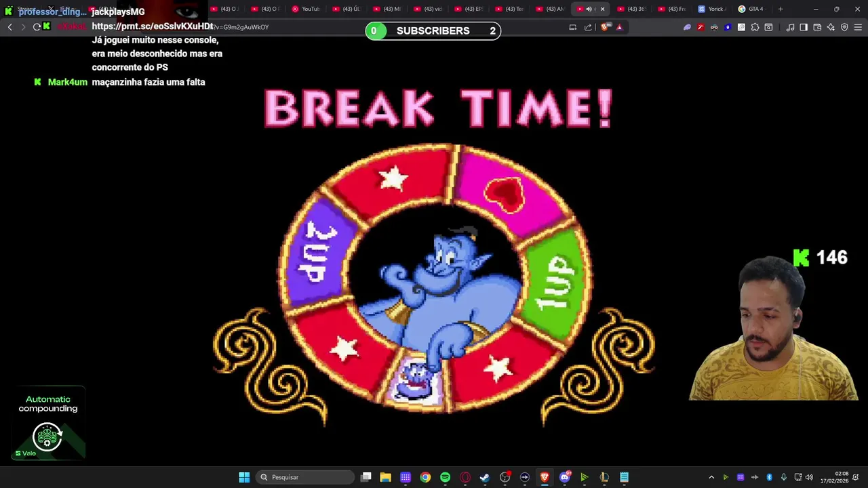Launch Google Chrome from the taskbar

tap(425, 477)
